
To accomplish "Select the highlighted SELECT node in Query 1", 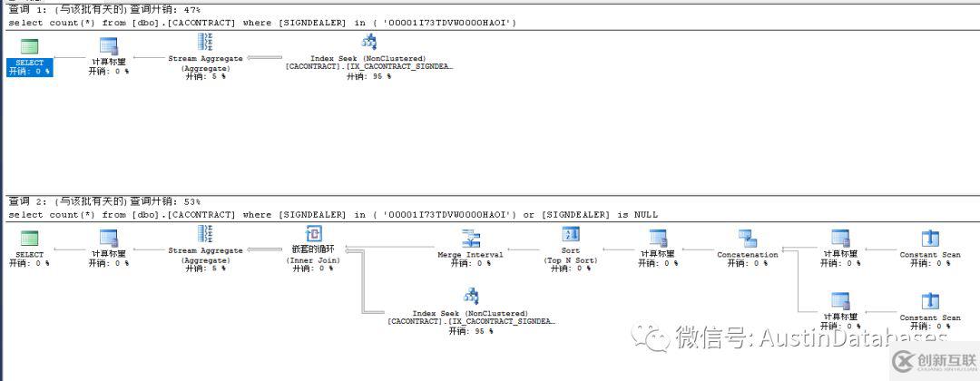I will click(x=29, y=57).
